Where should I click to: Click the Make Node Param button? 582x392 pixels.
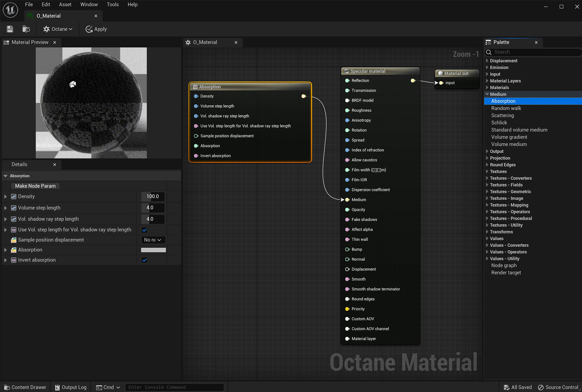coord(35,186)
